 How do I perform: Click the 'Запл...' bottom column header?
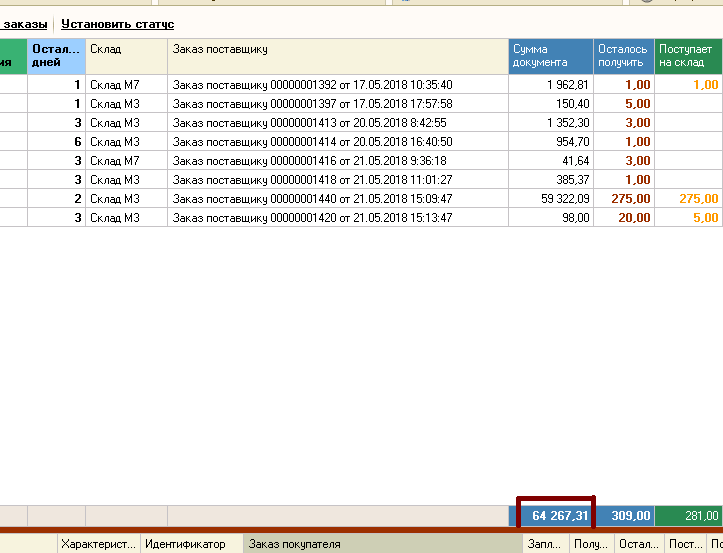pyautogui.click(x=545, y=544)
